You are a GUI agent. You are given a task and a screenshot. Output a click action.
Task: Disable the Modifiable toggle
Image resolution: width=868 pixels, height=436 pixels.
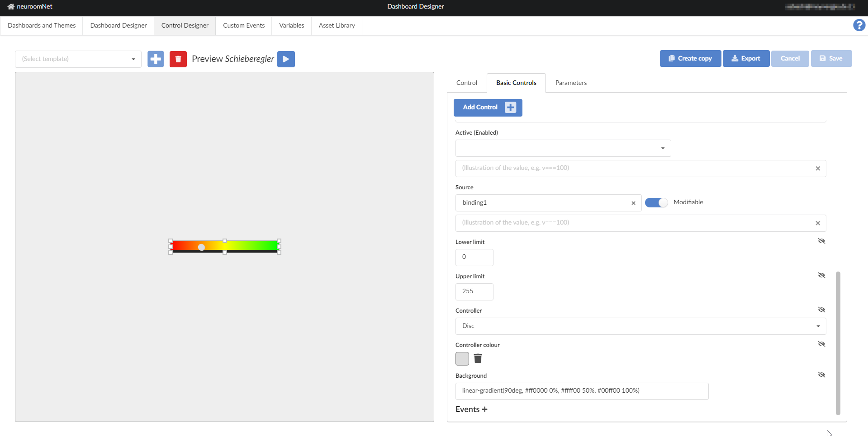(656, 202)
